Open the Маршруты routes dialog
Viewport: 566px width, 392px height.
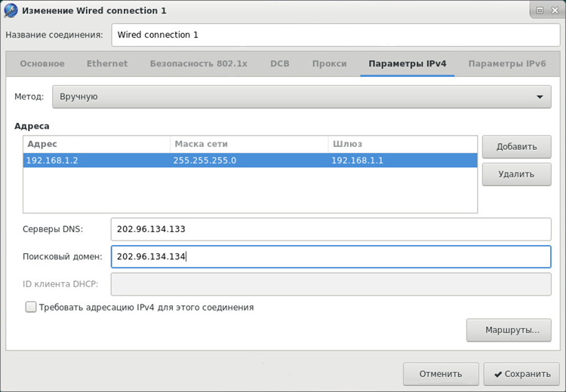(x=508, y=330)
